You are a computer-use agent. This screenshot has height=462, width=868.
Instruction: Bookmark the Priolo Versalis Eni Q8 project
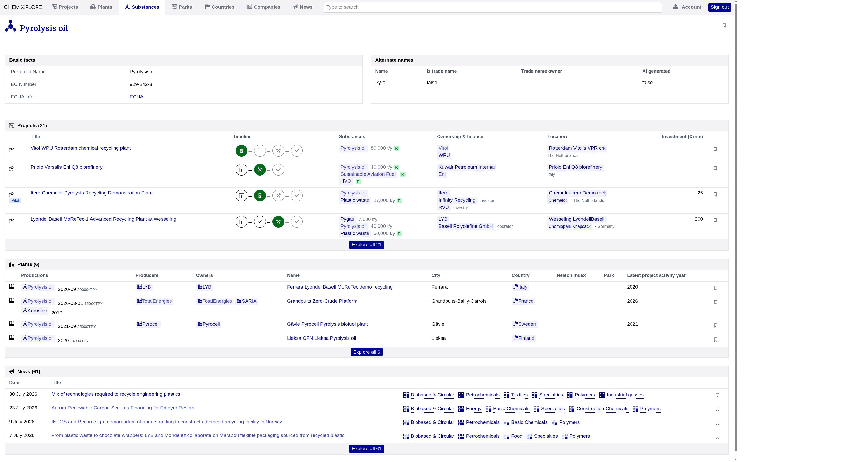715,168
